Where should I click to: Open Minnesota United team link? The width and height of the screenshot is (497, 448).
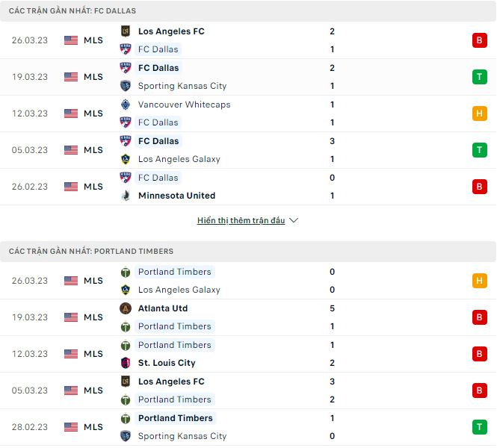(176, 196)
